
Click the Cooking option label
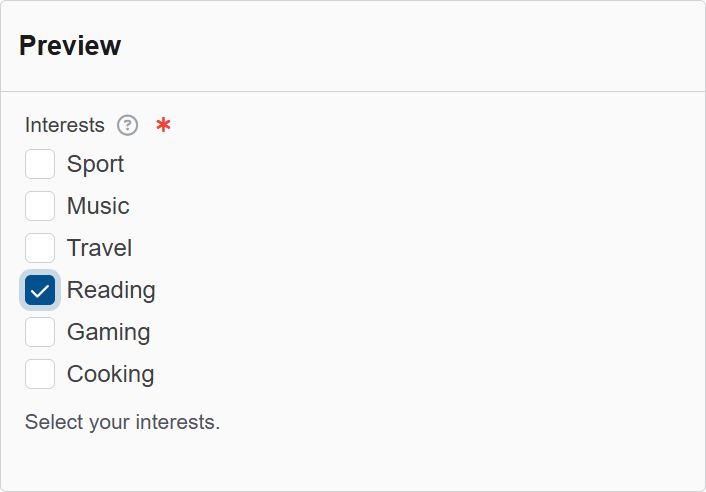click(x=110, y=374)
